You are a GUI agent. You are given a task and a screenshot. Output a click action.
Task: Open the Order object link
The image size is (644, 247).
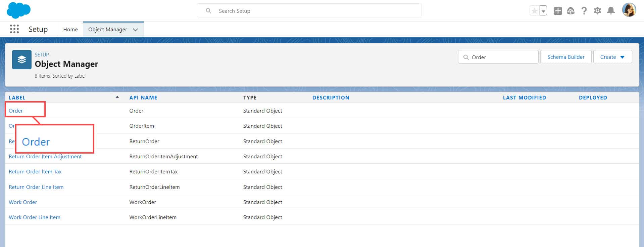16,111
